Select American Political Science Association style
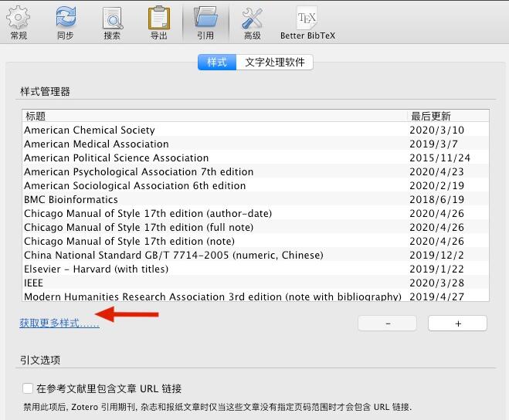 [256, 157]
